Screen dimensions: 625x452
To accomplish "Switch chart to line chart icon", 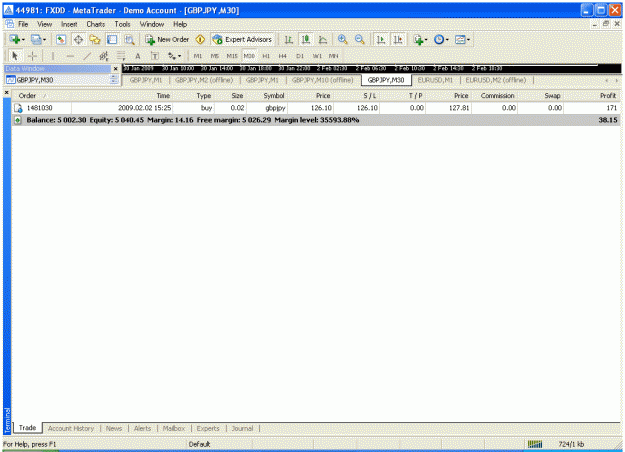I will click(323, 39).
